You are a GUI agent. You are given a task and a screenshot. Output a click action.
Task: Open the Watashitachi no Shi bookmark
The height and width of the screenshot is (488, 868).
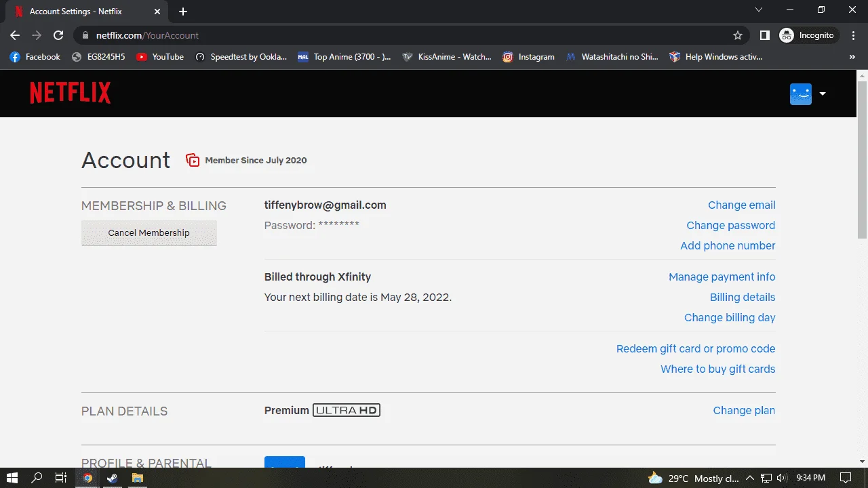pyautogui.click(x=612, y=57)
